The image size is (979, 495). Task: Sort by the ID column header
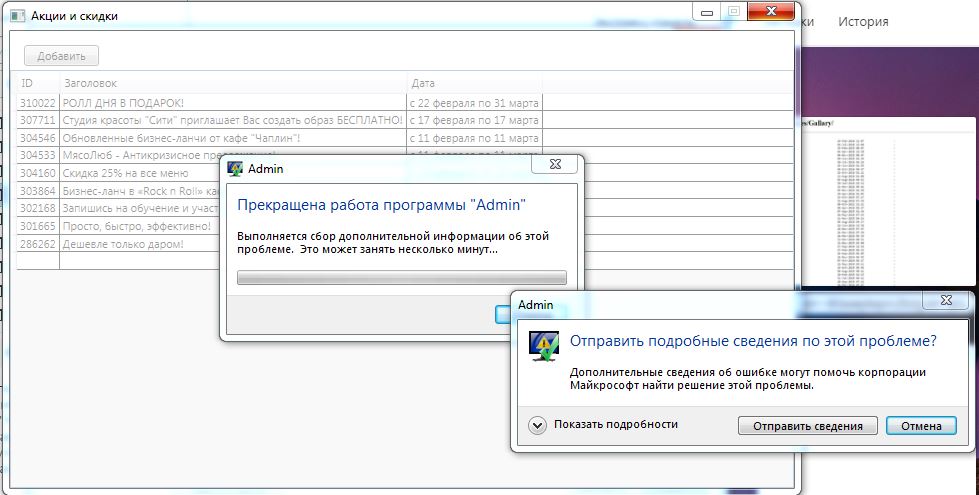click(x=37, y=83)
